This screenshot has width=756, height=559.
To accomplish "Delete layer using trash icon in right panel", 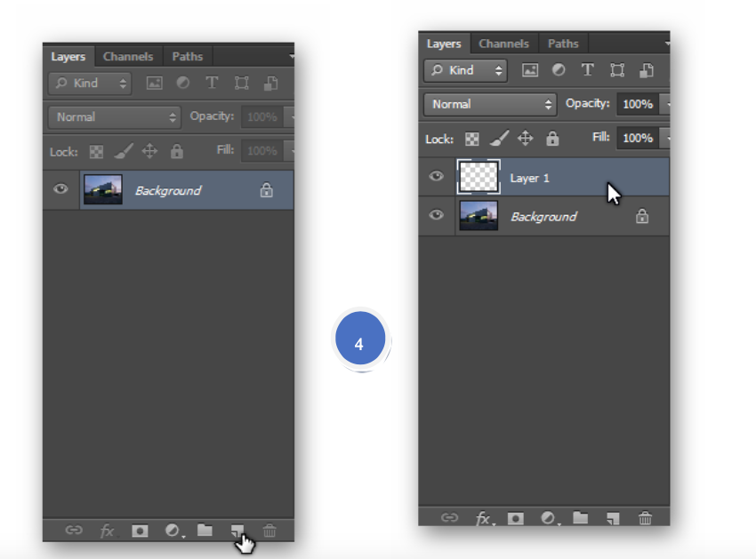I will click(646, 518).
